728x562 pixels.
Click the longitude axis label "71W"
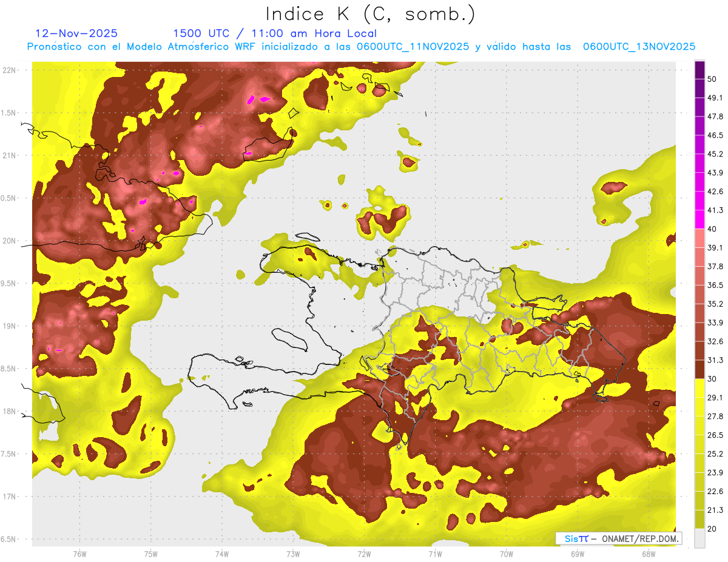(x=435, y=554)
